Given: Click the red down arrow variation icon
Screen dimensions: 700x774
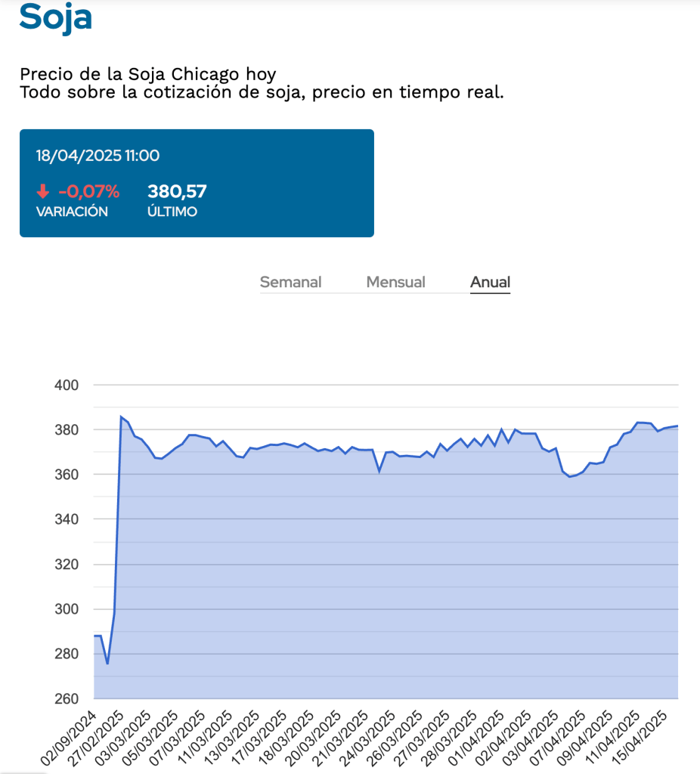Looking at the screenshot, I should click(x=42, y=192).
